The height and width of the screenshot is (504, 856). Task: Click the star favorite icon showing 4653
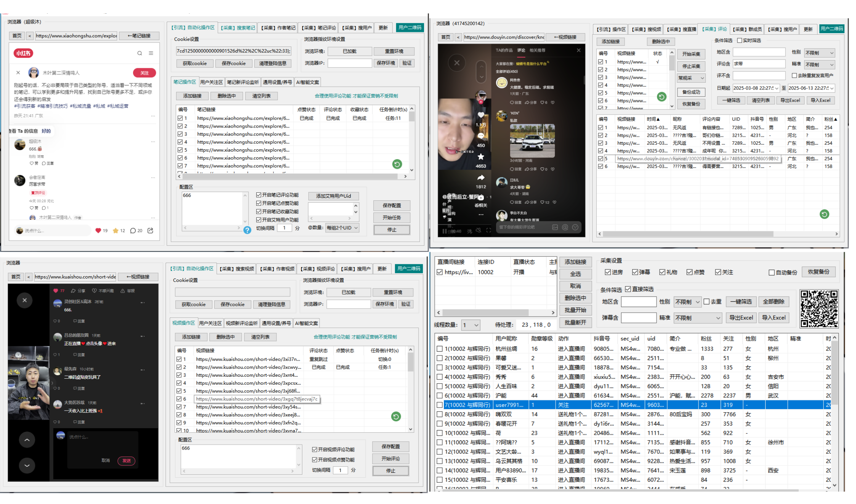click(x=481, y=157)
